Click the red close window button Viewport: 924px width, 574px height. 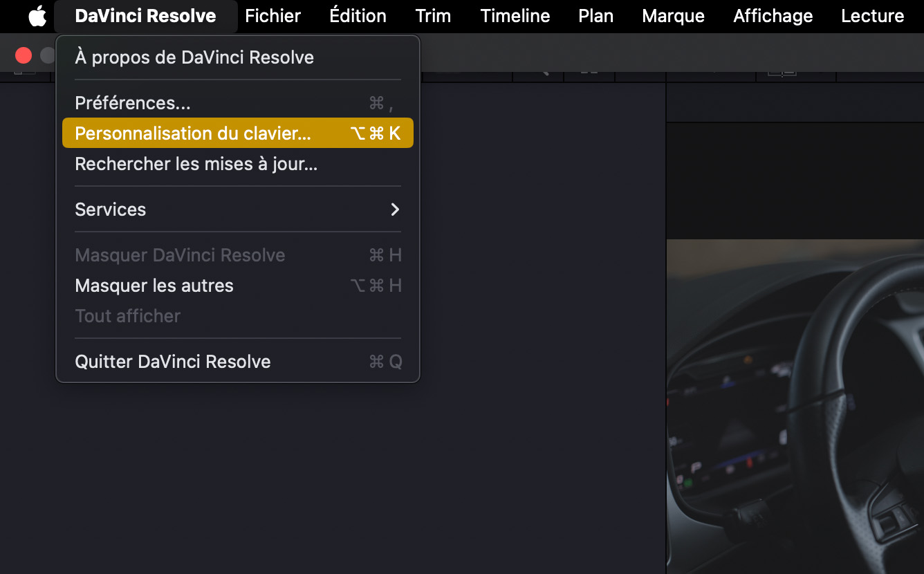tap(24, 55)
